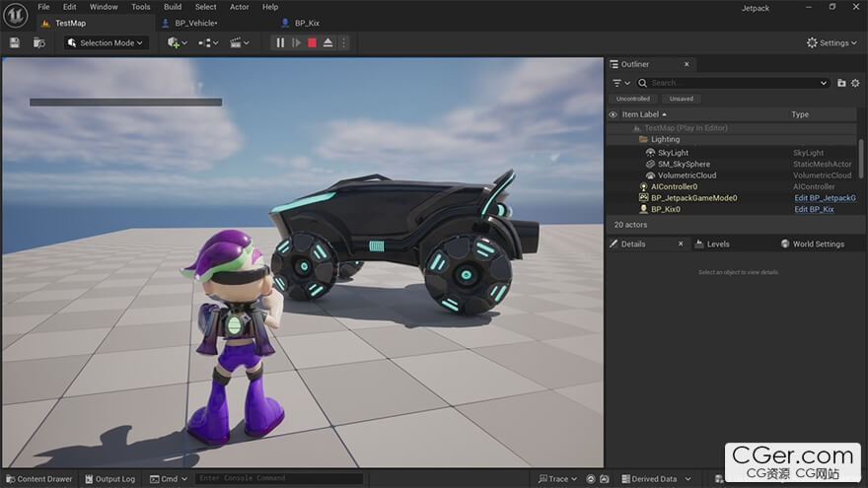This screenshot has height=488, width=868.
Task: Click the Outliner search field
Action: pos(732,83)
